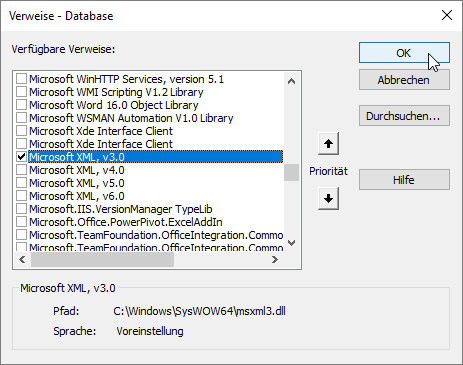
Task: Select Microsoft WSMAN Automation V1.0 Library text
Action: tap(131, 118)
